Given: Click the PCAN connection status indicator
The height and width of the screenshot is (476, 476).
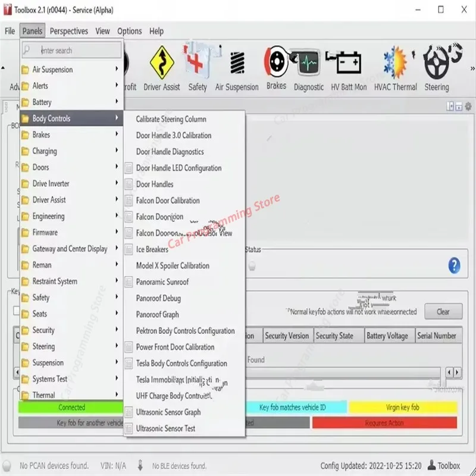Looking at the screenshot, I should click(7, 466).
